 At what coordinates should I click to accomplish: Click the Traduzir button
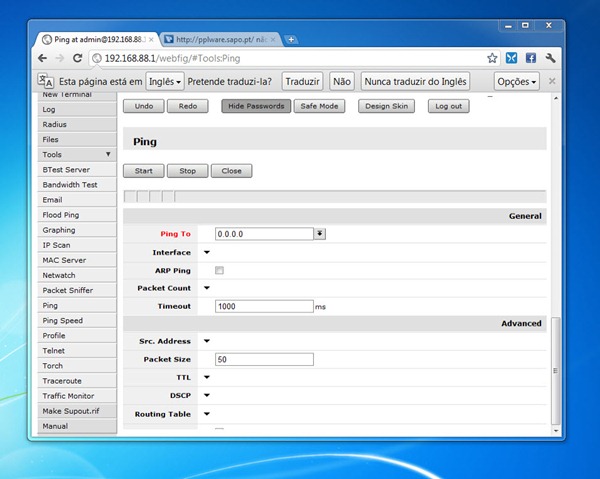click(302, 81)
